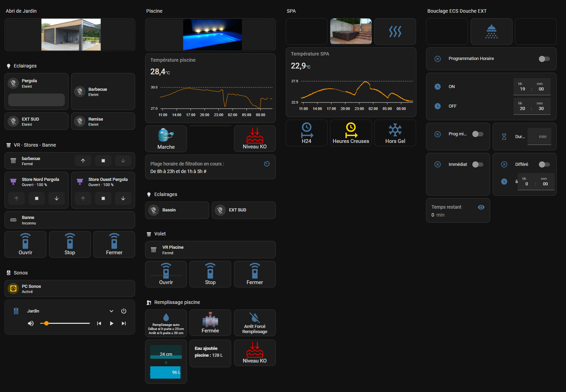Click the Banne Ouvrir remote button
This screenshot has height=392, width=566.
[x=25, y=244]
